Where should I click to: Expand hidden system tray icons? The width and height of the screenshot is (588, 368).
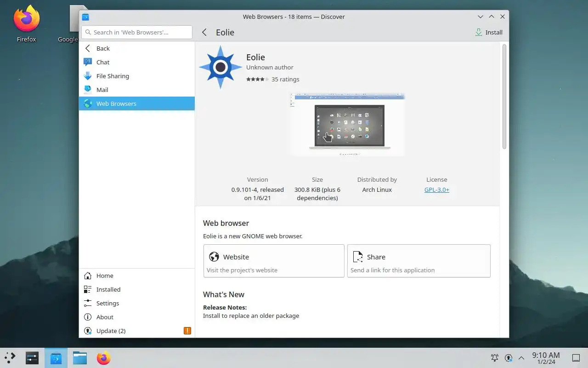[521, 358]
